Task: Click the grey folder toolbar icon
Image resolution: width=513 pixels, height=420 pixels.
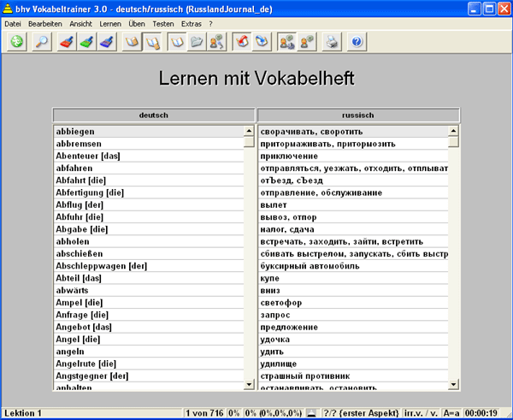Action: click(x=197, y=42)
